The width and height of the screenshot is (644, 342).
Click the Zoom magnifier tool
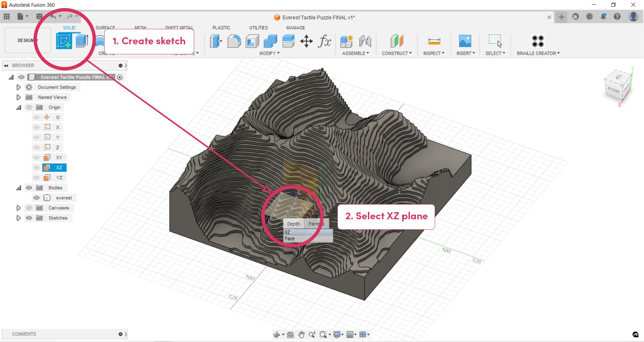pos(312,335)
